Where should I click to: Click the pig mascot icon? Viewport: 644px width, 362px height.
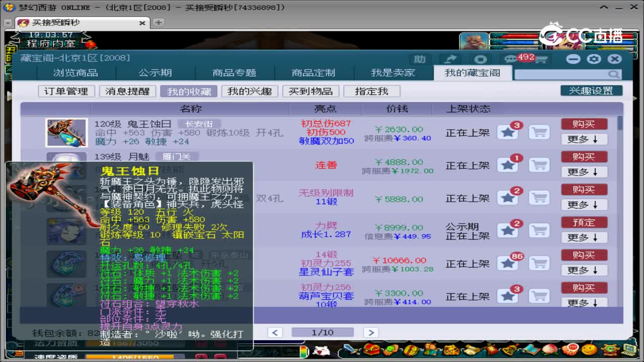[x=321, y=350]
